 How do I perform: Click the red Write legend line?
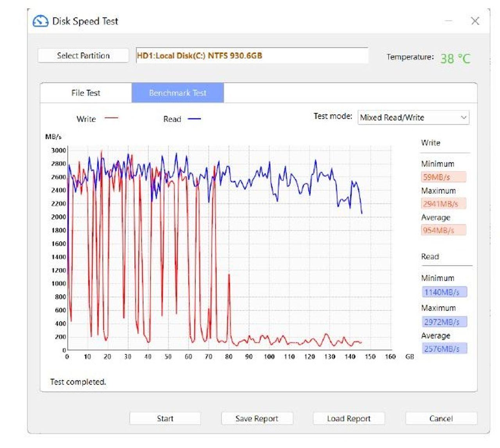click(x=111, y=118)
